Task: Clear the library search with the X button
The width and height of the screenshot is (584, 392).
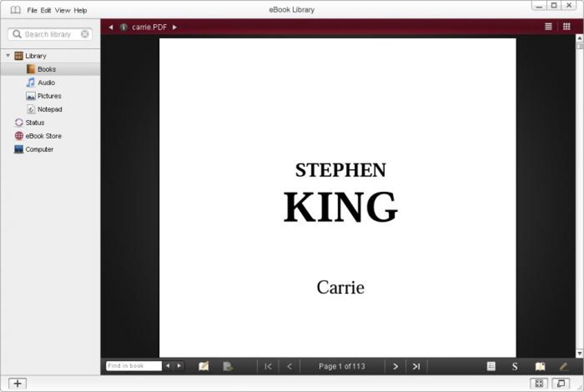Action: point(85,34)
